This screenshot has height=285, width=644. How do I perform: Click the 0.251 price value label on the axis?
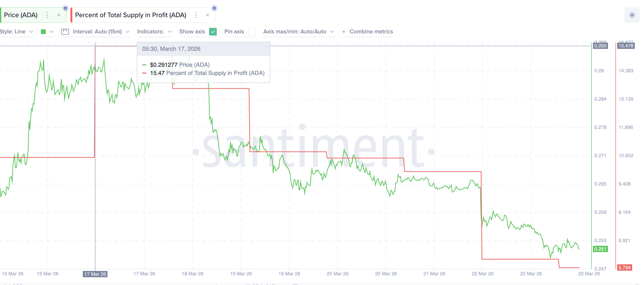click(x=601, y=249)
